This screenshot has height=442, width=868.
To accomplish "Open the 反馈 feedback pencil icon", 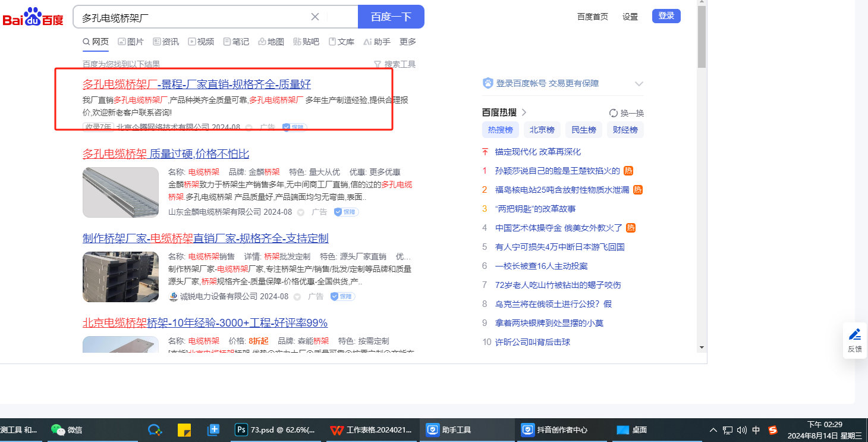I will (x=855, y=334).
